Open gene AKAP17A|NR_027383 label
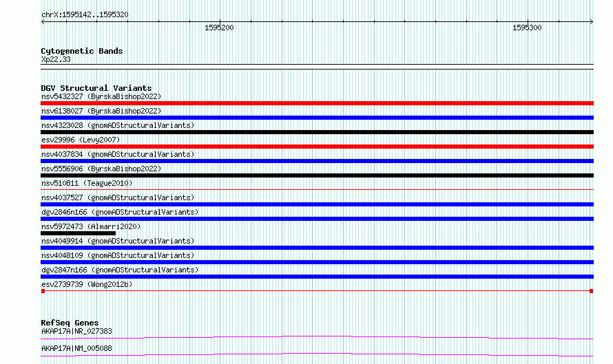Image resolution: width=613 pixels, height=364 pixels. pos(76,331)
